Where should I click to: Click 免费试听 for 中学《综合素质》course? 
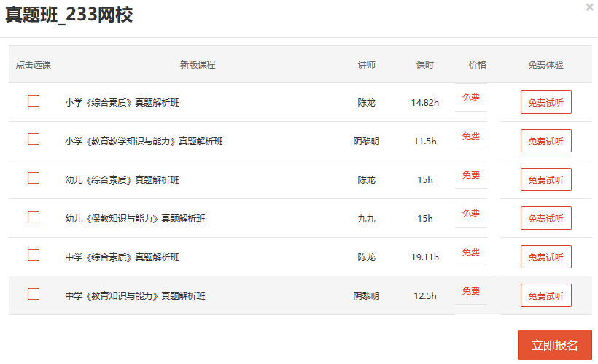tap(545, 257)
